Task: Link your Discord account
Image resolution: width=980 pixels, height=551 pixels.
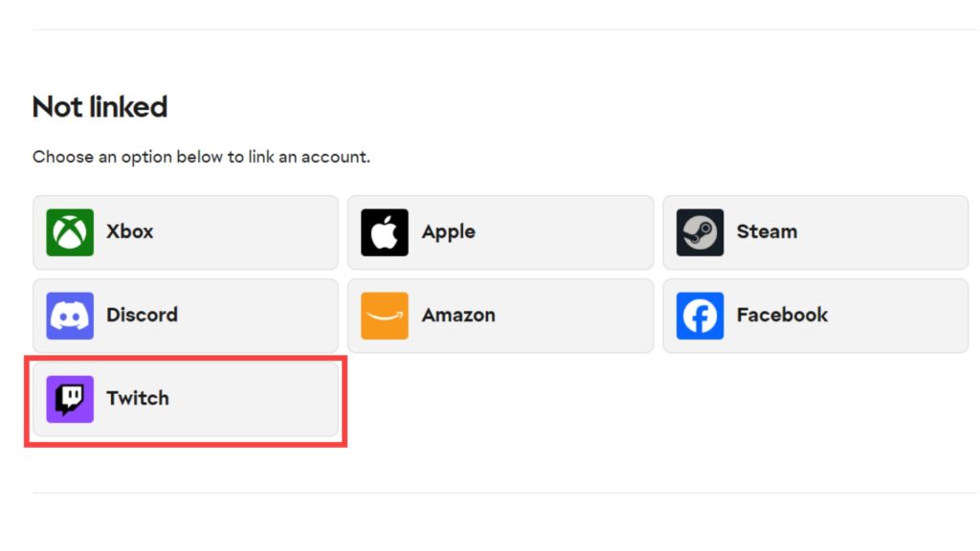Action: pos(185,315)
